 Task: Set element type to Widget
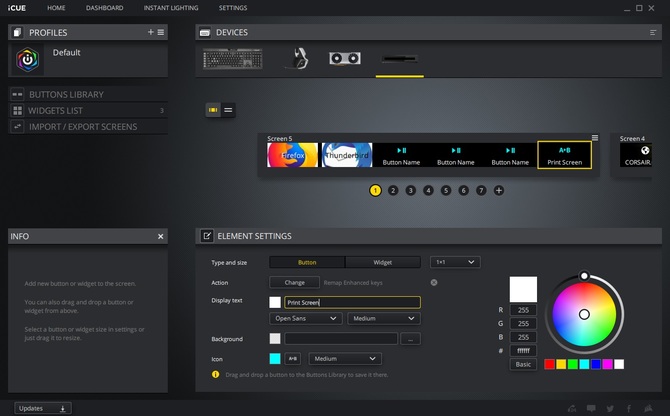click(382, 262)
